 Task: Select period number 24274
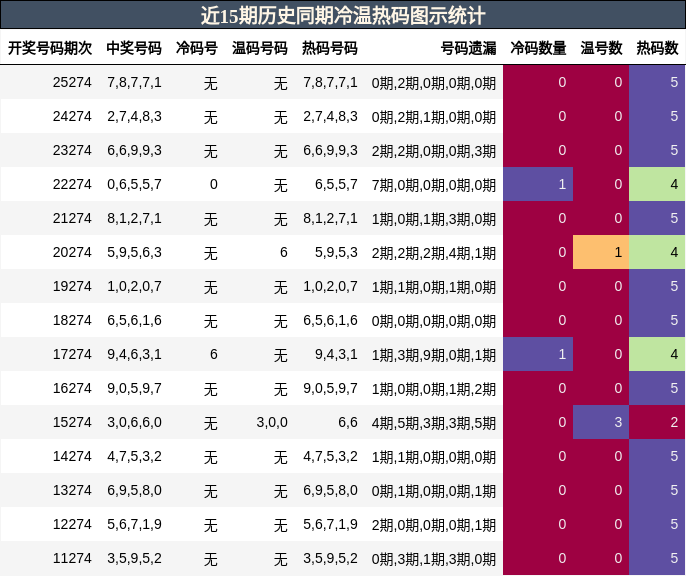click(72, 116)
